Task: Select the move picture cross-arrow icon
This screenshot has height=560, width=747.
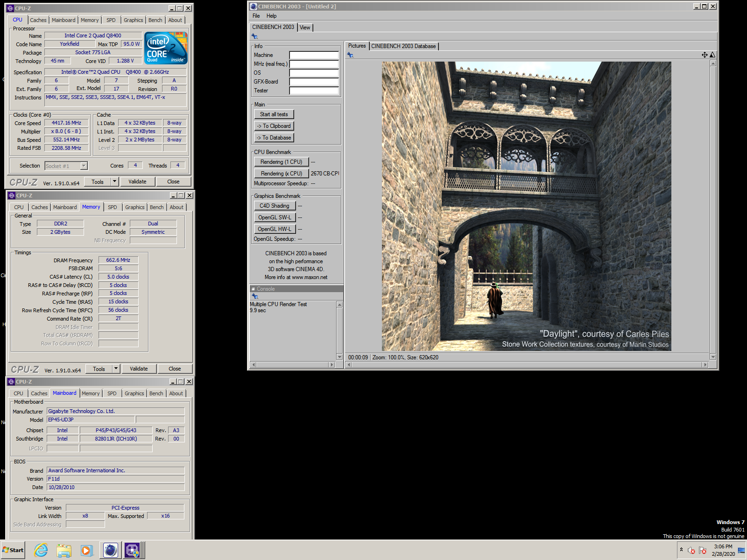Action: click(x=705, y=55)
